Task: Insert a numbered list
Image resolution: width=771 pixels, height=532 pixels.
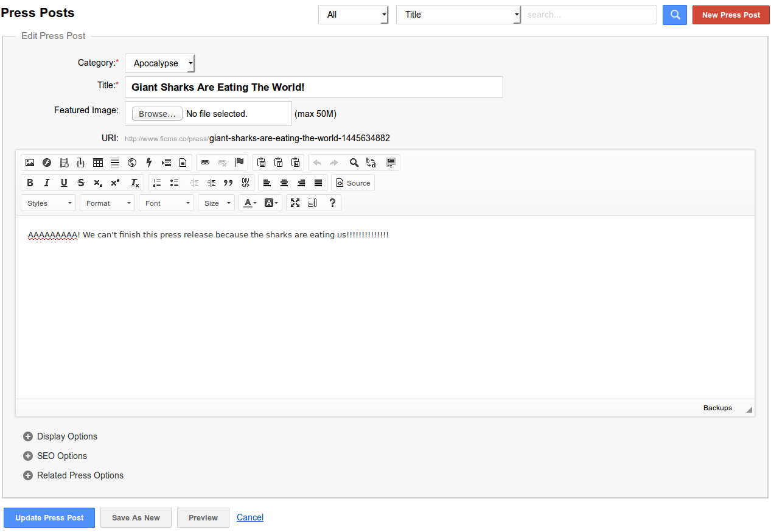Action: coord(157,183)
